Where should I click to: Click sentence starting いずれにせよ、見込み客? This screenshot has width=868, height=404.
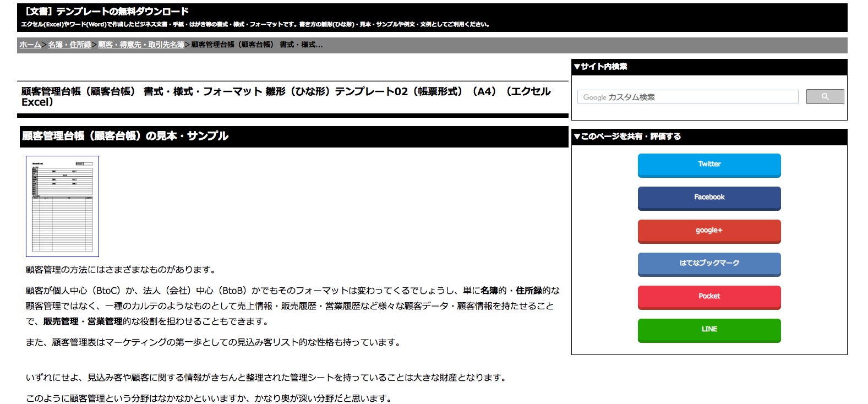coord(268,378)
